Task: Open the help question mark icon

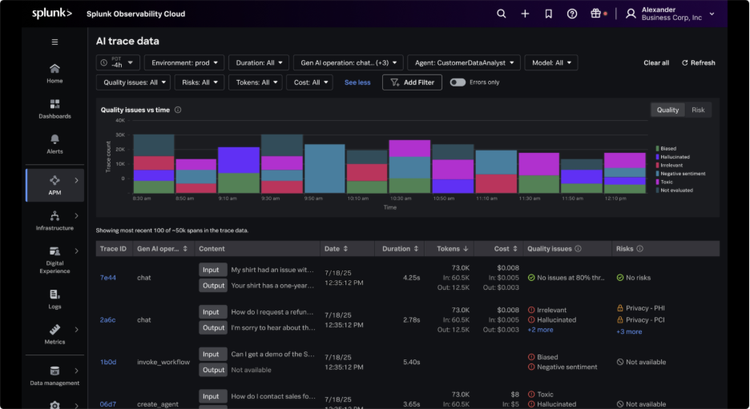Action: [x=572, y=14]
